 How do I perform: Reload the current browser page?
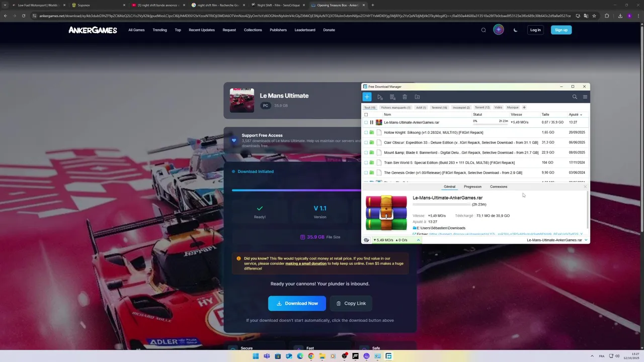[23, 16]
